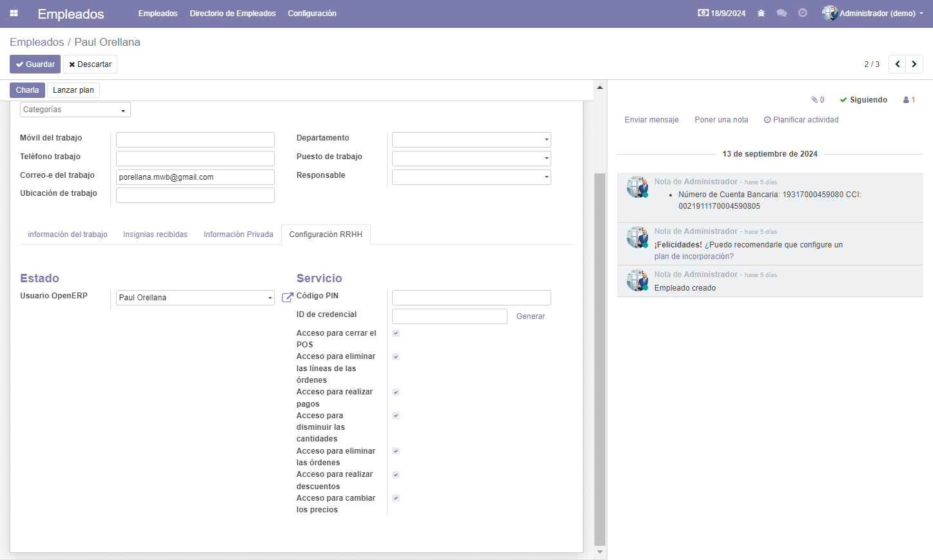This screenshot has height=560, width=933.
Task: Open activities clock icon in top bar
Action: (x=803, y=13)
